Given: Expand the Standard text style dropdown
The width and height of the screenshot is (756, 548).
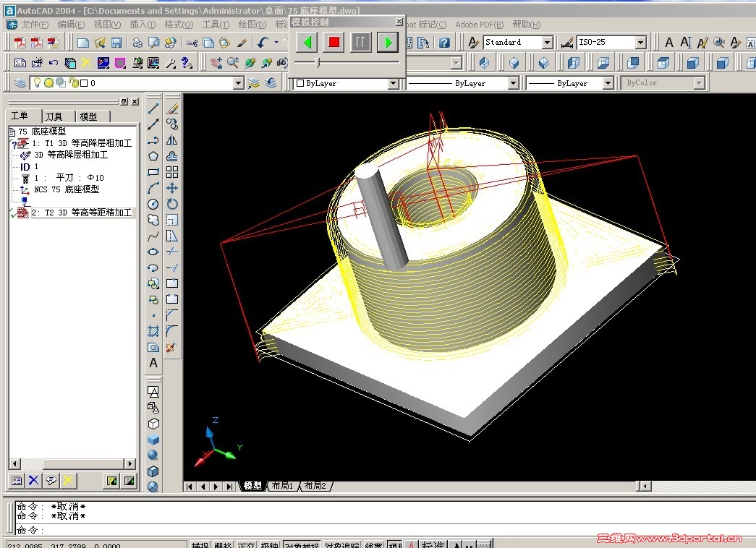Looking at the screenshot, I should (x=547, y=43).
